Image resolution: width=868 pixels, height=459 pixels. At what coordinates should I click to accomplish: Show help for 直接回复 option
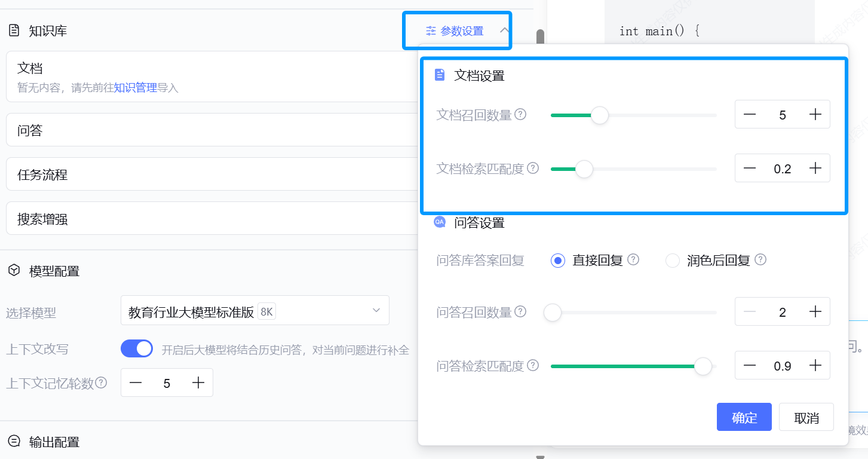tap(633, 259)
